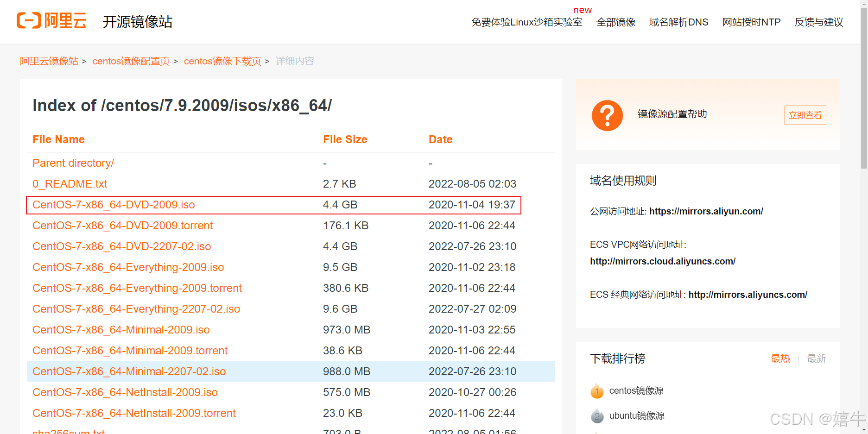
Task: Download CentOS-7-x86_64-Everything-2009.iso
Action: (128, 267)
